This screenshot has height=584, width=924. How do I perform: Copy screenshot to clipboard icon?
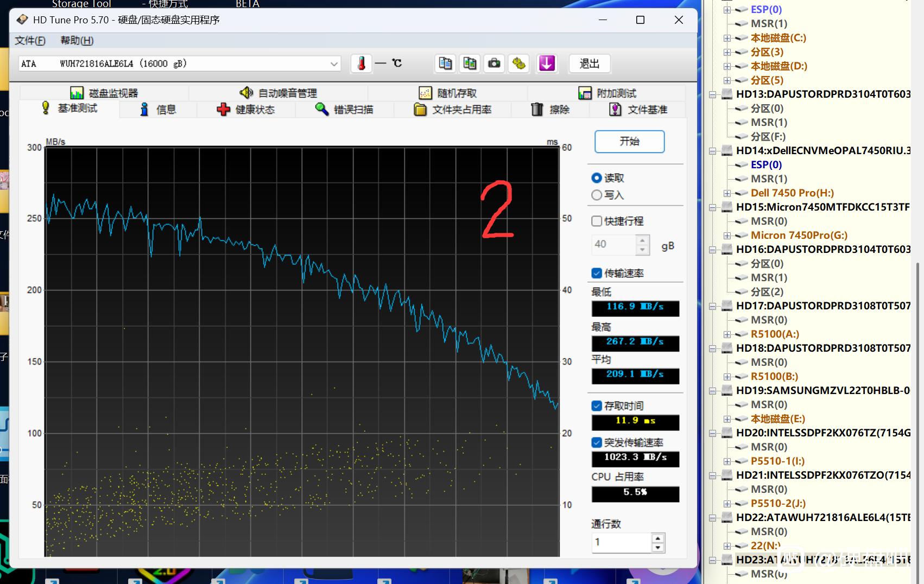point(470,64)
